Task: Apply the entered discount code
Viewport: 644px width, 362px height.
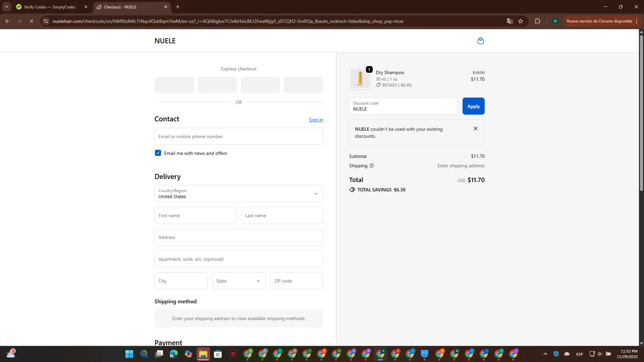Action: click(473, 106)
